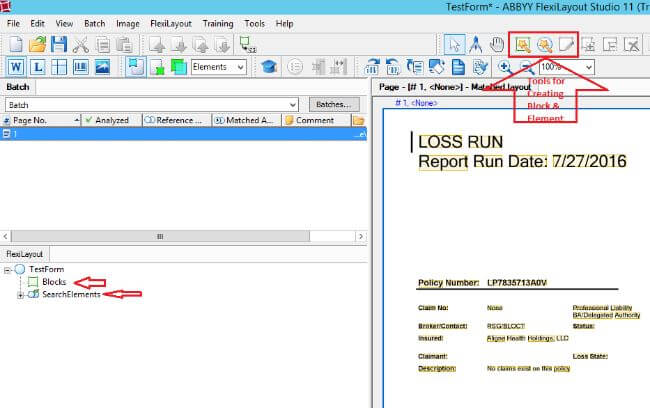Toggle the highlighted blocks view button
650x408 pixels.
click(x=136, y=67)
